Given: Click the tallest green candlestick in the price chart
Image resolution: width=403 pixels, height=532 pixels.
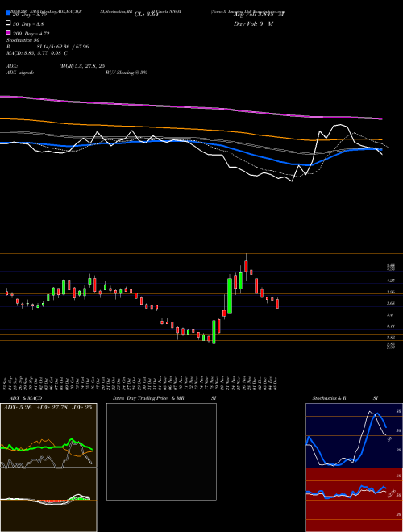Looking at the screenshot, I should tap(230, 296).
